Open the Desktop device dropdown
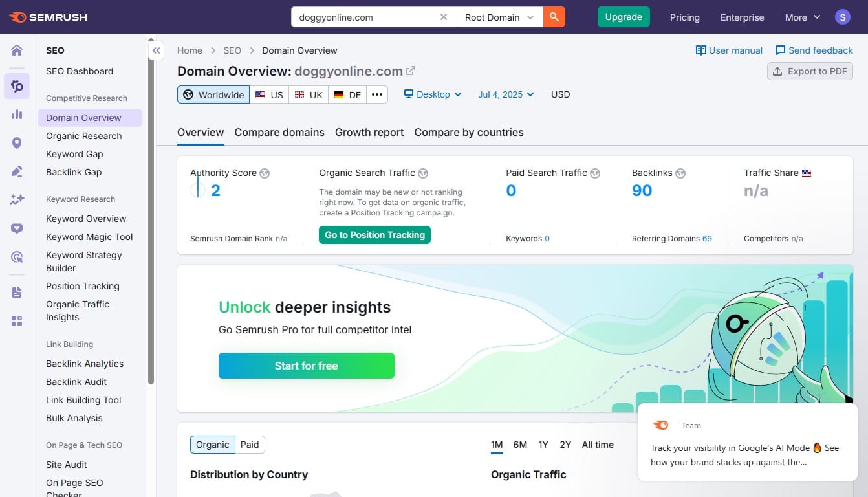Viewport: 868px width, 497px height. click(433, 94)
